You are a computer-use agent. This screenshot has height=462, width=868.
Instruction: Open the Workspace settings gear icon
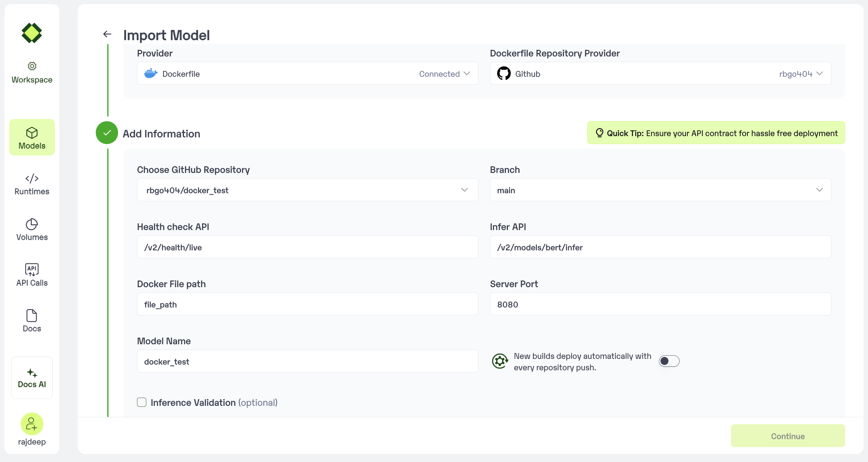(32, 66)
